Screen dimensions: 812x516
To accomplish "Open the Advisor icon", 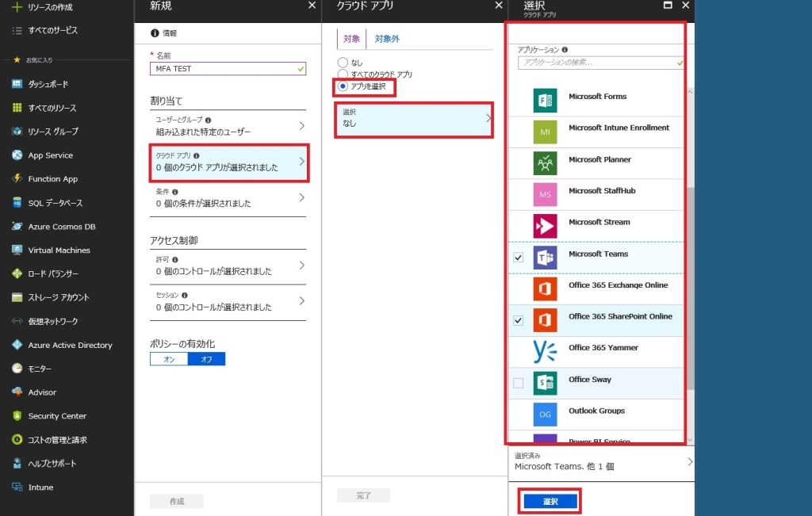I will pos(17,392).
